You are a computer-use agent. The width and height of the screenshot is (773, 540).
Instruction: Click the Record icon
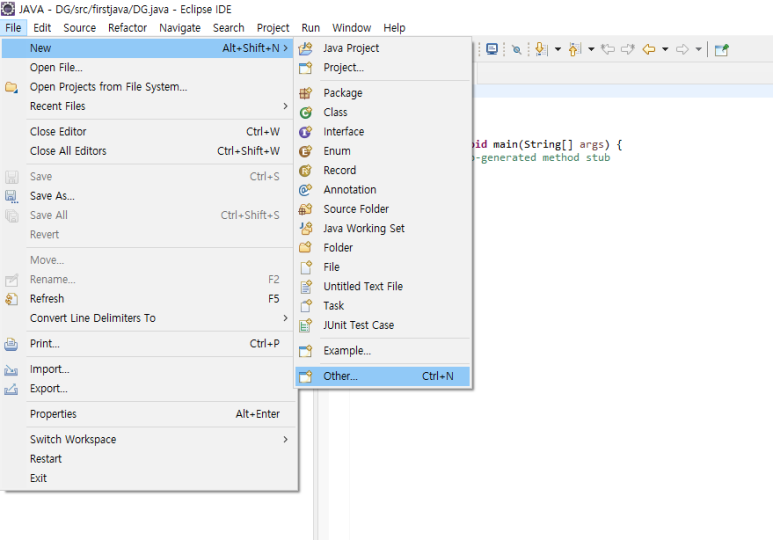click(x=306, y=170)
